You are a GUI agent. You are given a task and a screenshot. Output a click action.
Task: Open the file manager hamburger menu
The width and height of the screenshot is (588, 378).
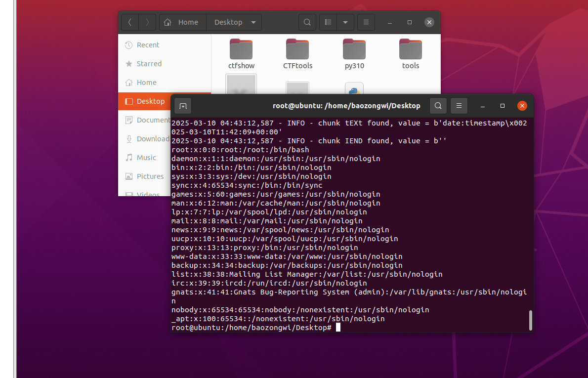[366, 22]
